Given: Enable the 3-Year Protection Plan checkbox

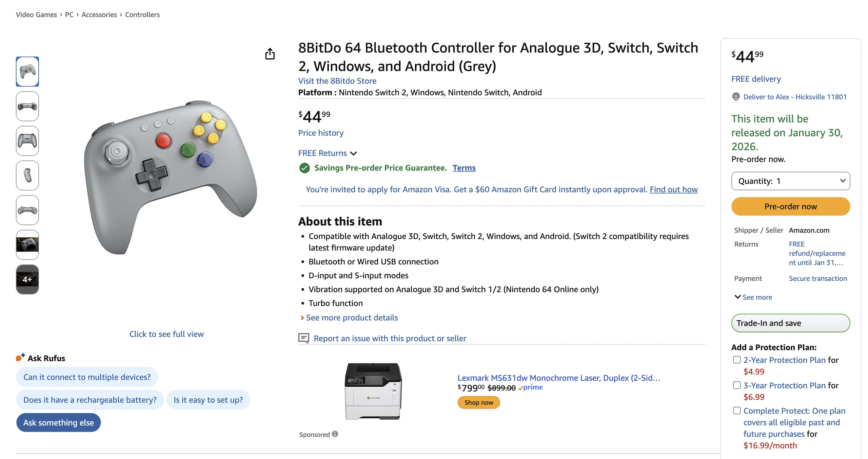Looking at the screenshot, I should 736,385.
